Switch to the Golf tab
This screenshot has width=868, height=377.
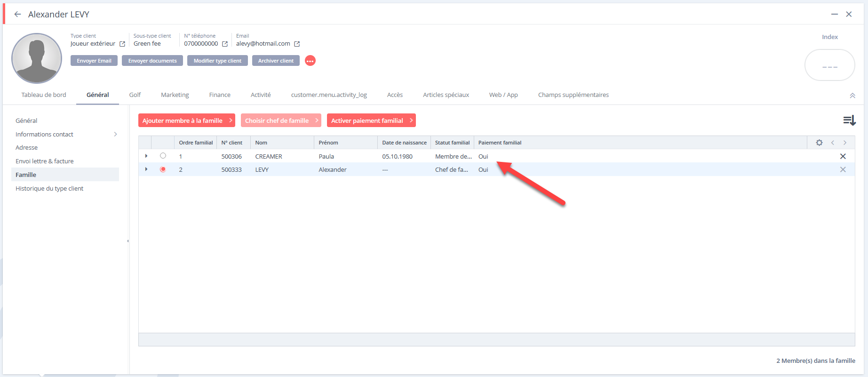(135, 95)
